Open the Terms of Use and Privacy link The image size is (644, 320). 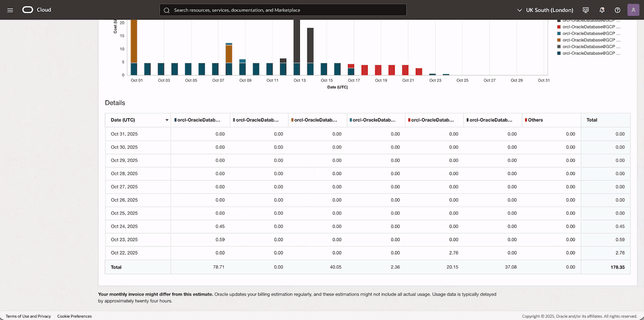coord(28,316)
